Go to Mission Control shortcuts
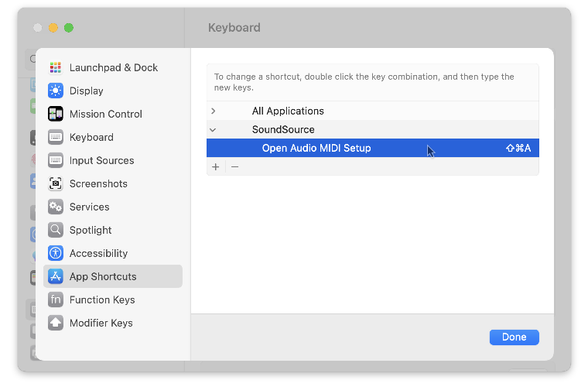This screenshot has width=588, height=387. click(x=106, y=114)
